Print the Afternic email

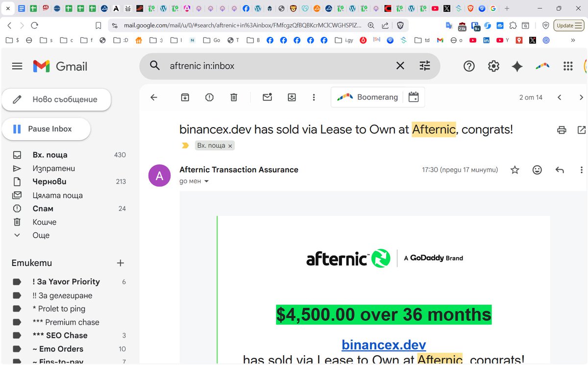[561, 130]
